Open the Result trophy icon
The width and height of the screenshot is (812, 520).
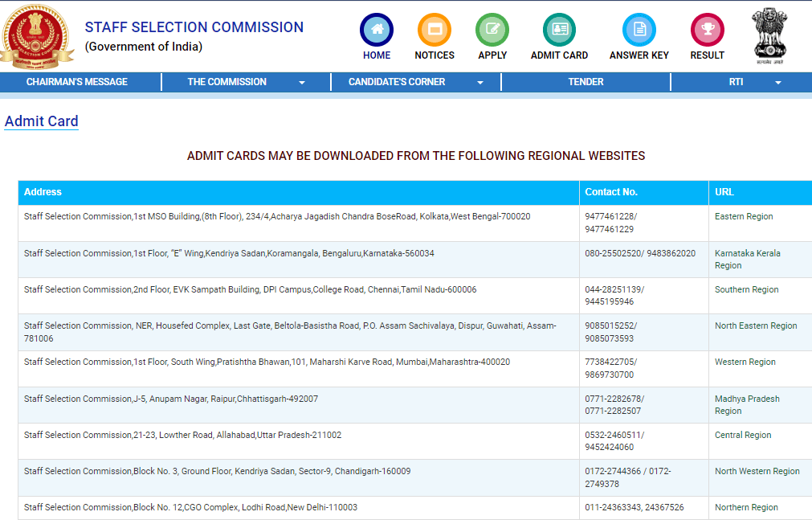tap(708, 30)
